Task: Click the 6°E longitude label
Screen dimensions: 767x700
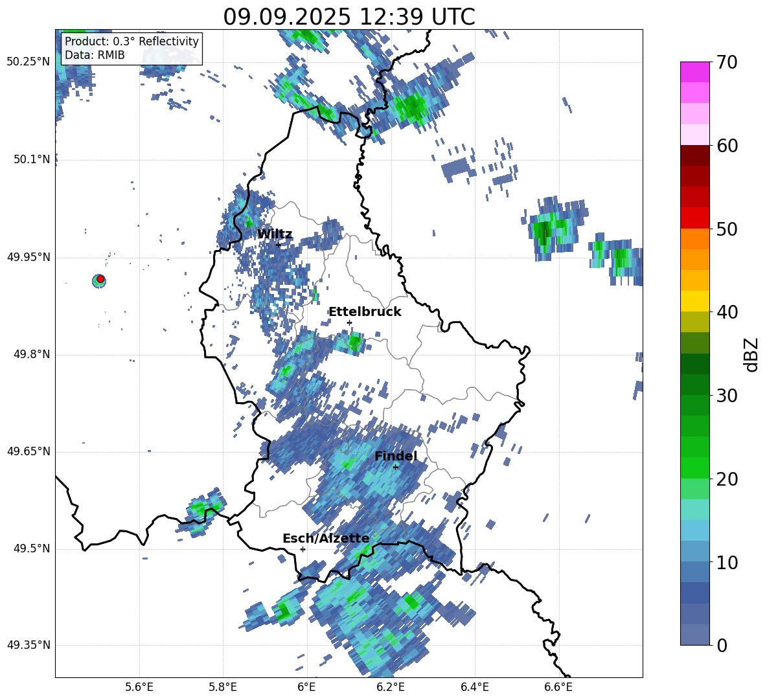Action: click(x=306, y=687)
